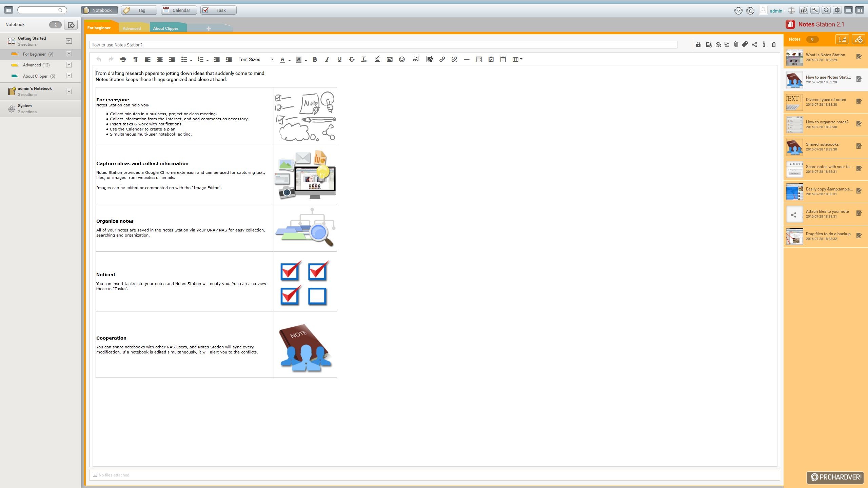This screenshot has width=868, height=488.
Task: Insert a YouTube video icon
Action: (x=416, y=59)
